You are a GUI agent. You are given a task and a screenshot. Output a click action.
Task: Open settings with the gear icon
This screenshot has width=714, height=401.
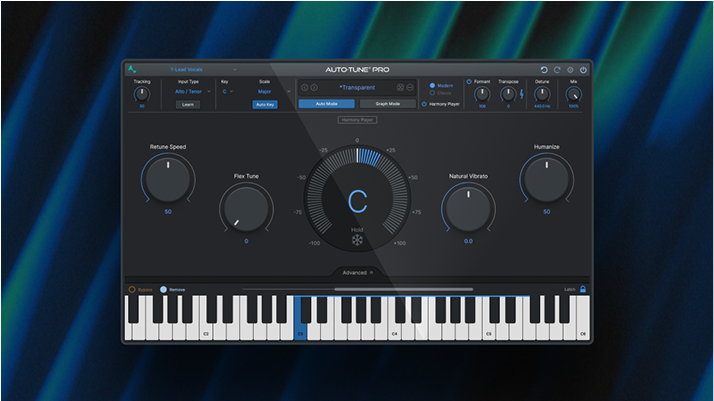pyautogui.click(x=570, y=70)
